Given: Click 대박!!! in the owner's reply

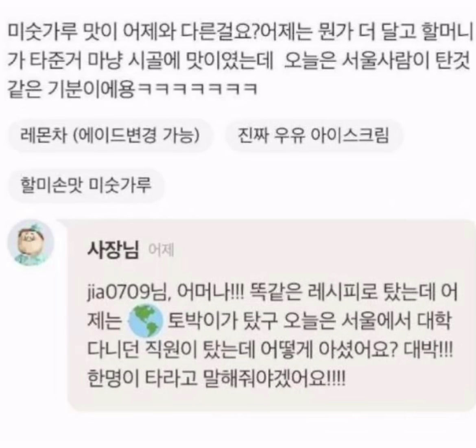Looking at the screenshot, I should pyautogui.click(x=428, y=350).
